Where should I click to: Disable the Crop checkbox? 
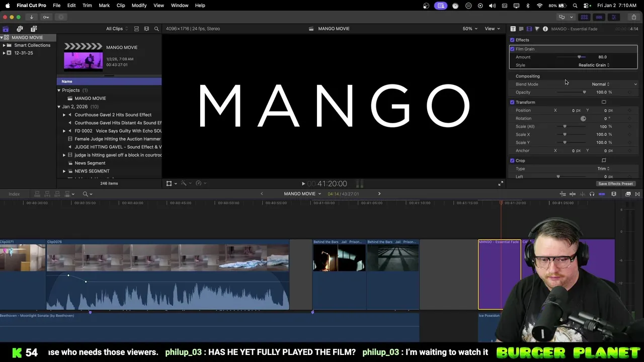(x=512, y=160)
